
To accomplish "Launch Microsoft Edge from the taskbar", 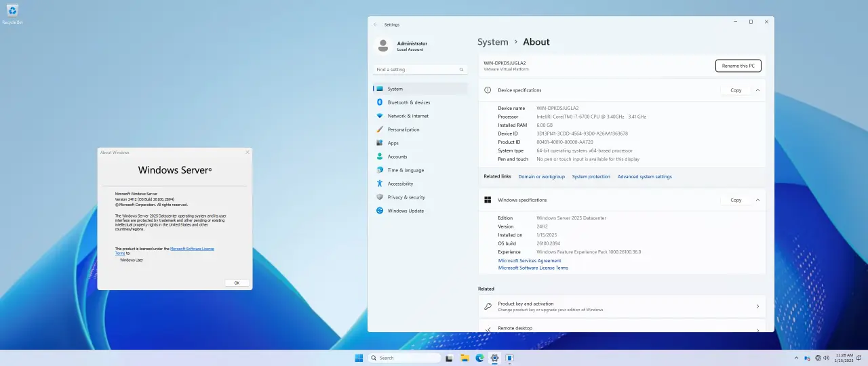I will (x=479, y=358).
